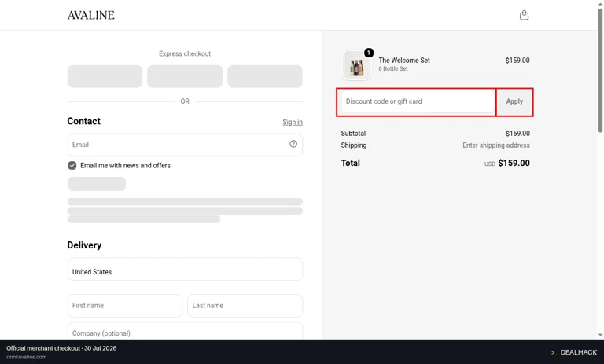Apply the discount code
The image size is (604, 364).
tap(514, 101)
